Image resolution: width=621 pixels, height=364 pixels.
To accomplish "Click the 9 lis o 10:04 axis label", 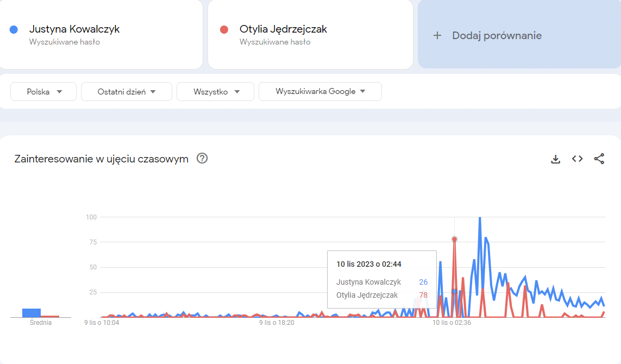I will (x=102, y=323).
